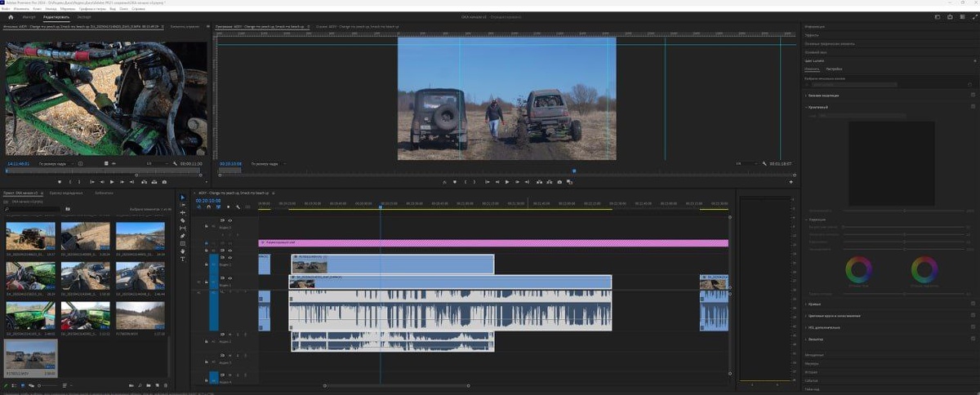Click Quick Export icon at top right
980x395 pixels.
[948, 16]
